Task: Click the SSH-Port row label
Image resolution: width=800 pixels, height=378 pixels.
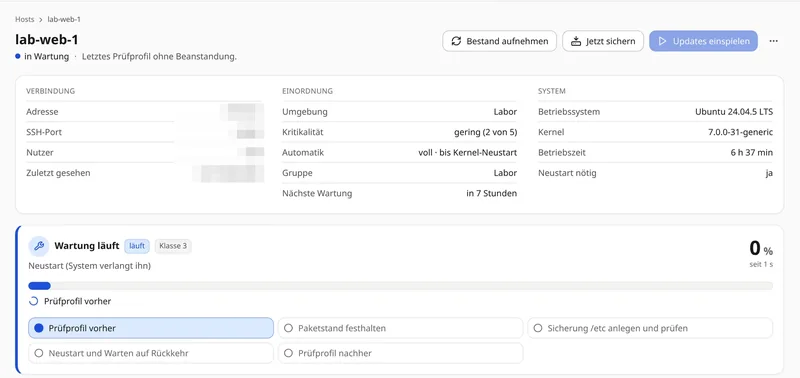Action: (x=44, y=132)
